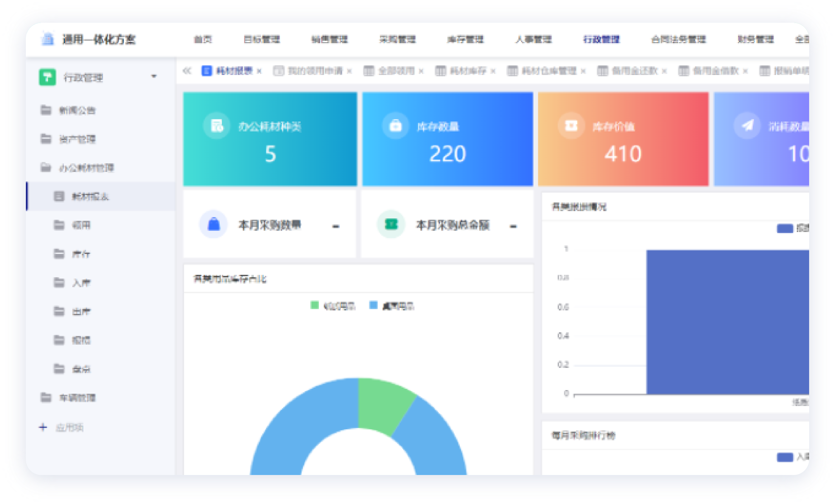This screenshot has height=504, width=835.
Task: Click the icon on the 我的领用申请 tab
Action: tap(279, 71)
